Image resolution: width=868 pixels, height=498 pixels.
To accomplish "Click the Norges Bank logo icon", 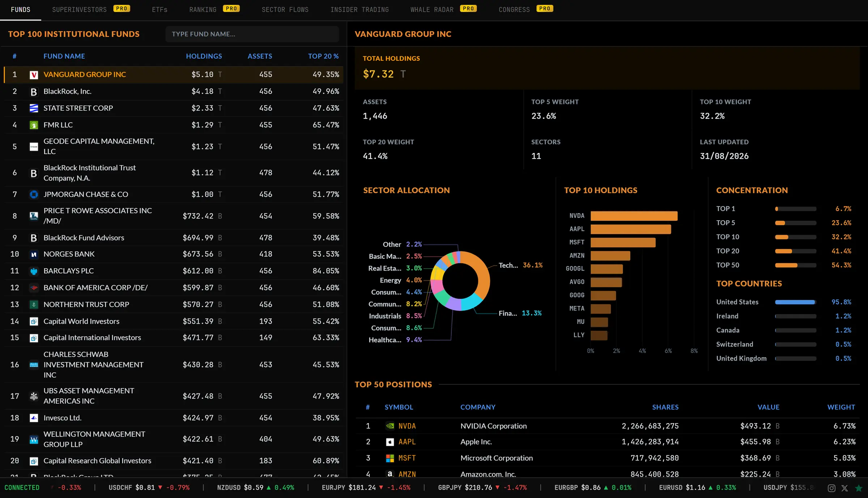I will pos(34,255).
